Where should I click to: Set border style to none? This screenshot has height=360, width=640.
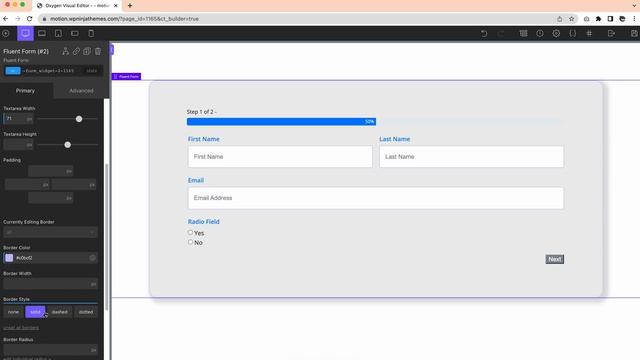click(x=13, y=312)
